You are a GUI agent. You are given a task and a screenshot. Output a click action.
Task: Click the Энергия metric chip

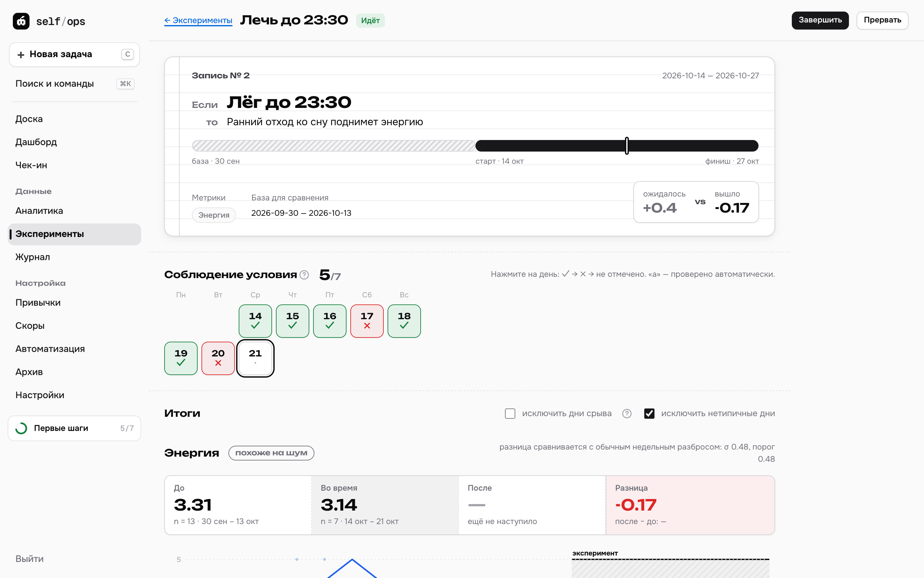click(x=214, y=215)
